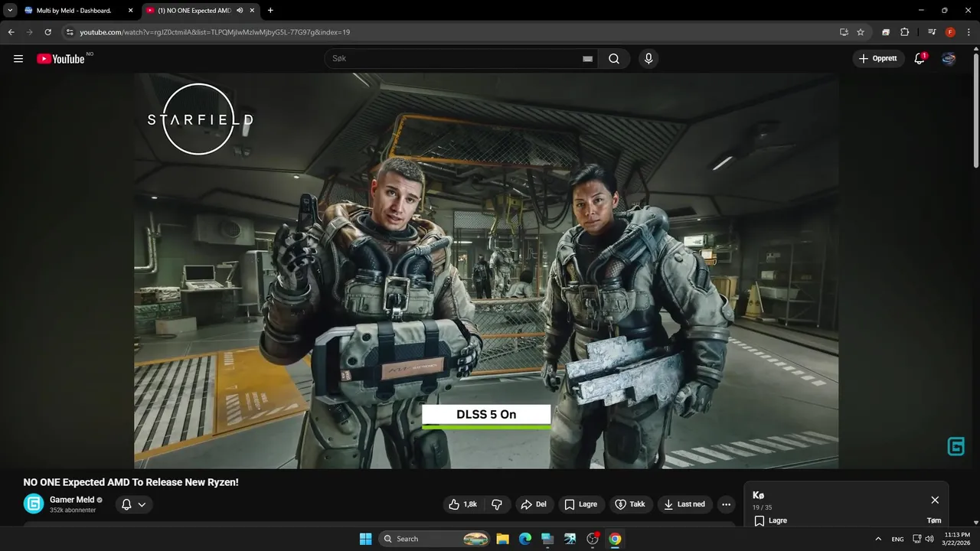Open Chrome profile avatar
The image size is (980, 551).
pyautogui.click(x=950, y=32)
